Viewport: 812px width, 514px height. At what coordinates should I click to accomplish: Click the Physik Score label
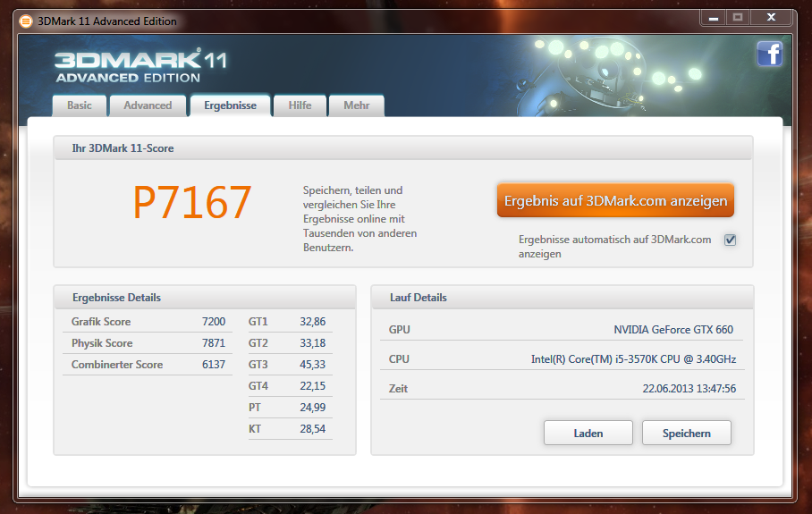pos(102,343)
